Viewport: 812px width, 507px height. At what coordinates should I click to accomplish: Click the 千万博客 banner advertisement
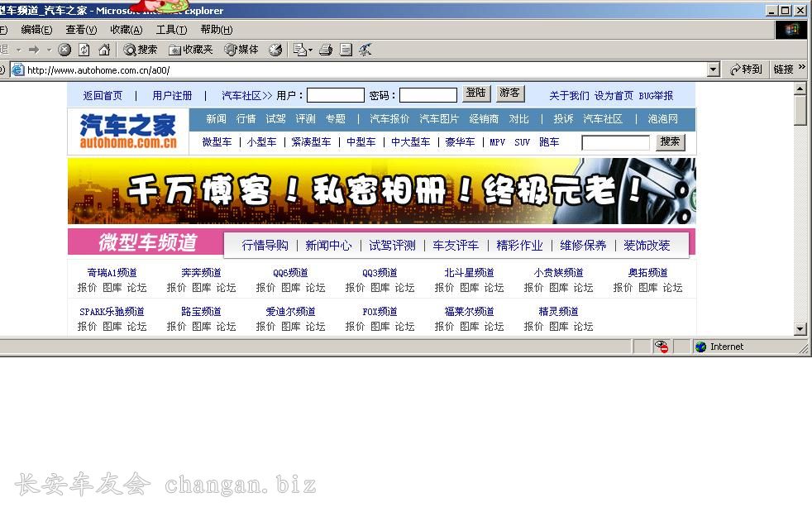pyautogui.click(x=382, y=191)
